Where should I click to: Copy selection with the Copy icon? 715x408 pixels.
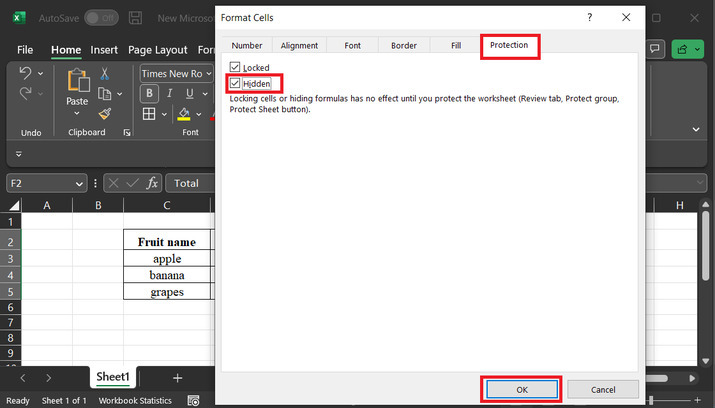coord(104,94)
